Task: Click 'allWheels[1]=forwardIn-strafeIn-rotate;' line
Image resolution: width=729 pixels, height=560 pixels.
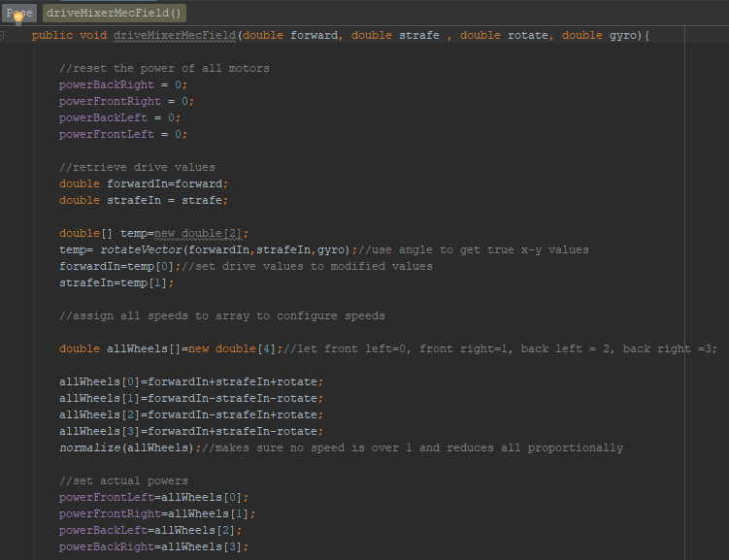Action: (191, 398)
